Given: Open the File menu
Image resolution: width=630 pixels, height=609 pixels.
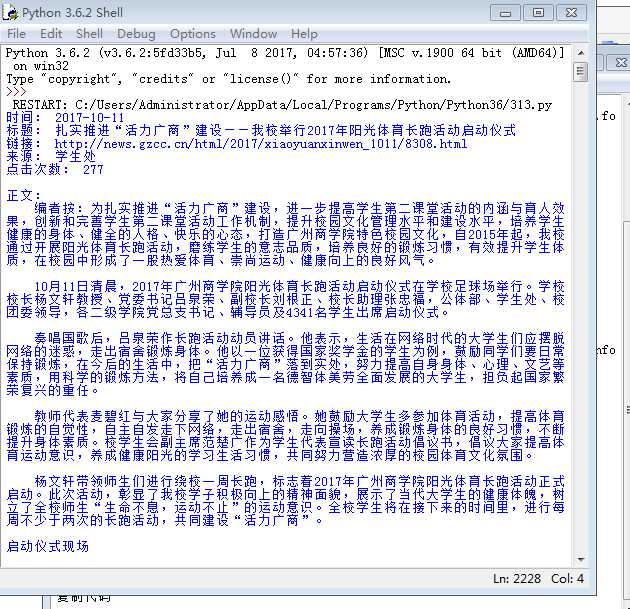Looking at the screenshot, I should [x=16, y=34].
